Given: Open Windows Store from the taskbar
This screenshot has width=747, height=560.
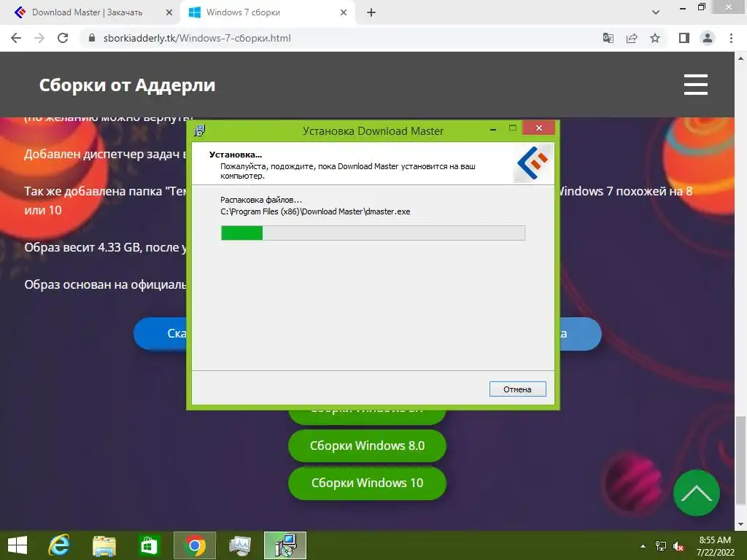Looking at the screenshot, I should pos(149,545).
